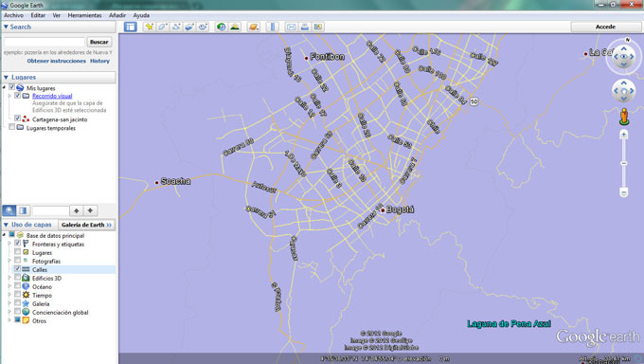Toggle the sidebar panel icon in toolbar
The height and width of the screenshot is (364, 644).
tap(130, 27)
